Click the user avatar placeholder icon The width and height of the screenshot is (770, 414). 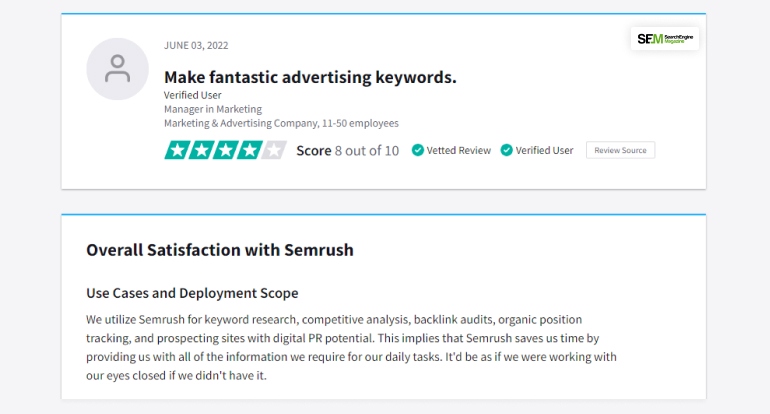117,69
